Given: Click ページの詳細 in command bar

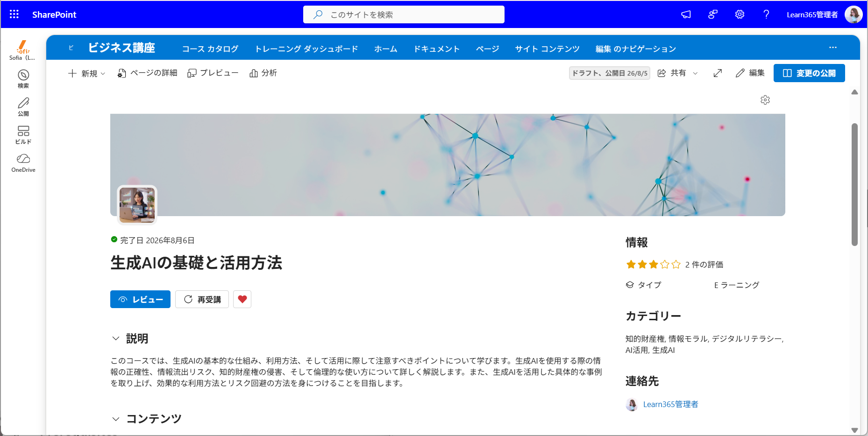Looking at the screenshot, I should click(147, 73).
